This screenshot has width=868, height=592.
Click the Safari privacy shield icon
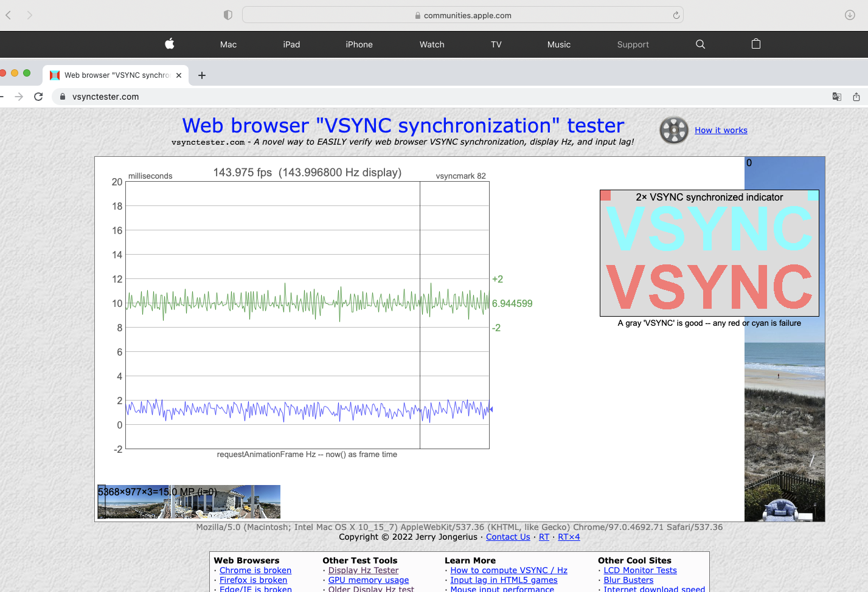click(228, 15)
